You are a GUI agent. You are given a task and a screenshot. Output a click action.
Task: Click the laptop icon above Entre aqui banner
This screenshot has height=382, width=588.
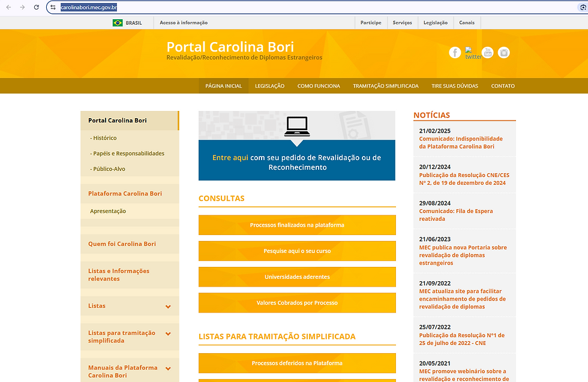click(297, 127)
